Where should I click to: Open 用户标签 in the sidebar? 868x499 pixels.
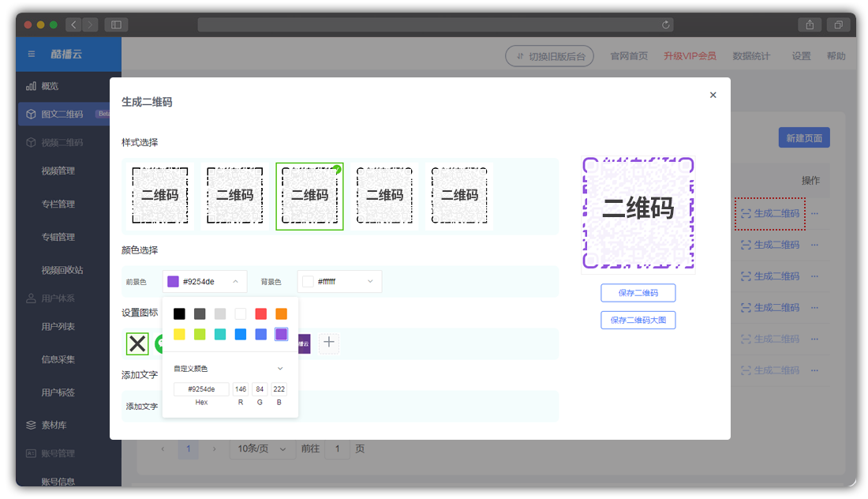click(x=58, y=392)
